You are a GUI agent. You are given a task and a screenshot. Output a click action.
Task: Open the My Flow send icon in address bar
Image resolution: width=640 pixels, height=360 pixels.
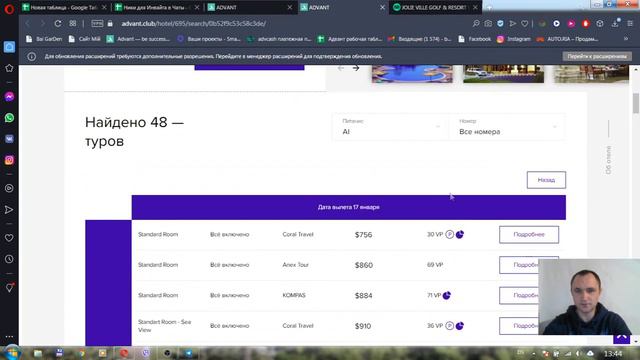pos(513,24)
